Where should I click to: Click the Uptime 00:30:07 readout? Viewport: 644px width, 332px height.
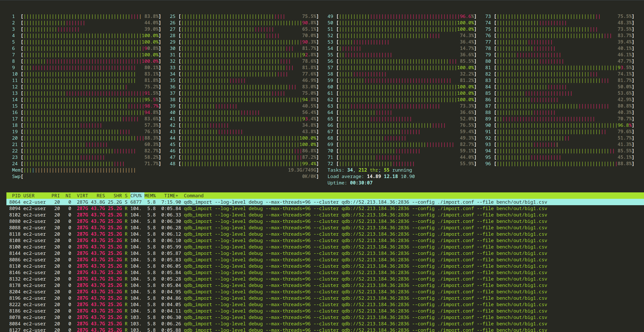click(350, 183)
